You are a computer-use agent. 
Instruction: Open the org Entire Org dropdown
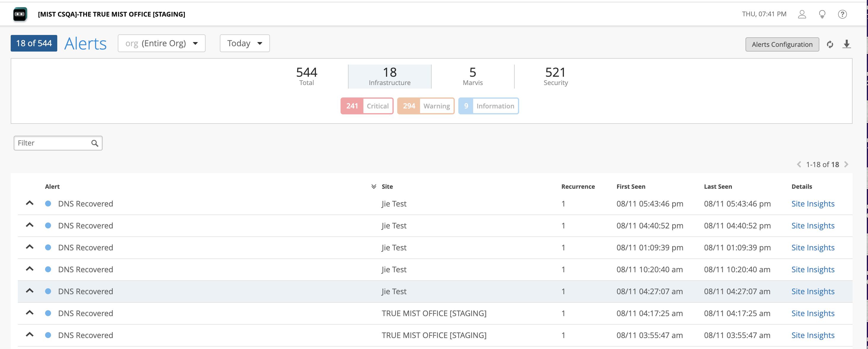coord(161,44)
